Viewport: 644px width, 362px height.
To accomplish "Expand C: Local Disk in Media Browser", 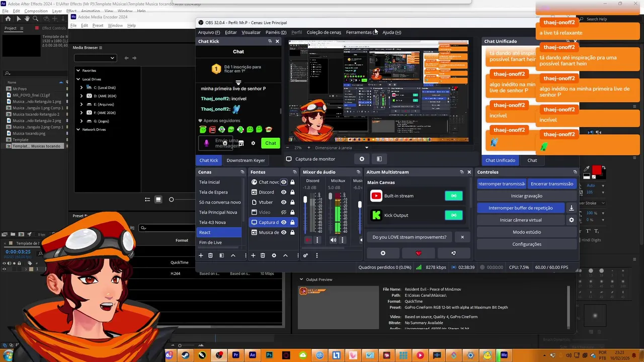I will [82, 87].
